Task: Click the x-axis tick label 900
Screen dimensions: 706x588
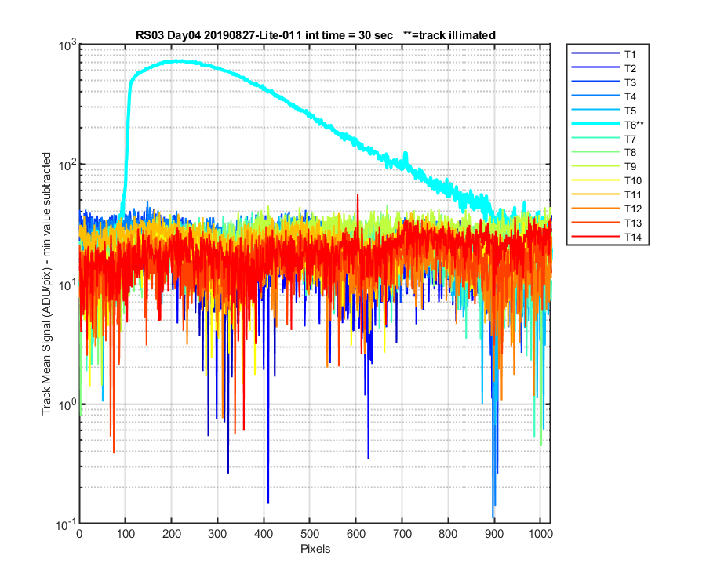Action: [494, 534]
